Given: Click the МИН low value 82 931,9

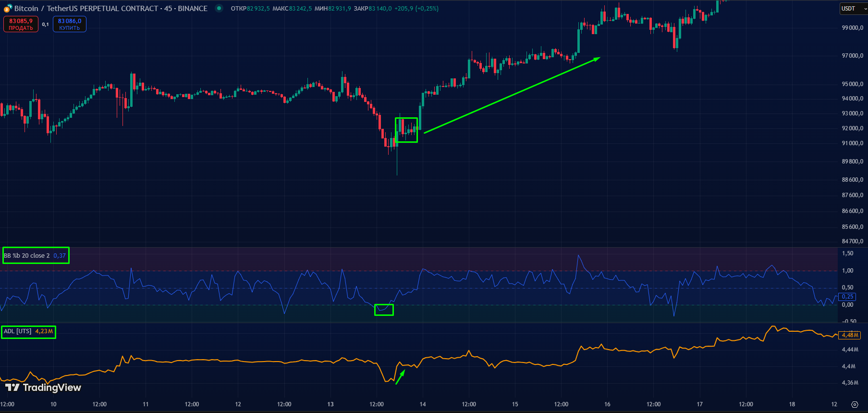Looking at the screenshot, I should [340, 8].
